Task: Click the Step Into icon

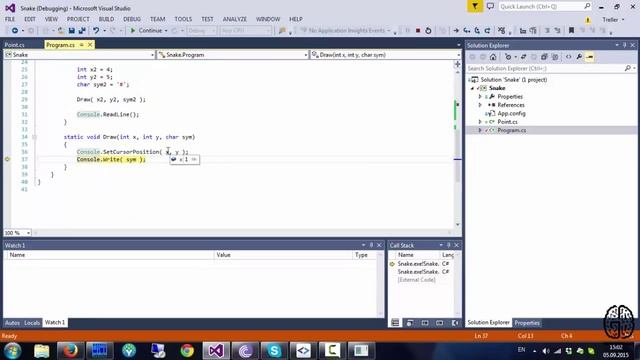Action: pos(467,31)
